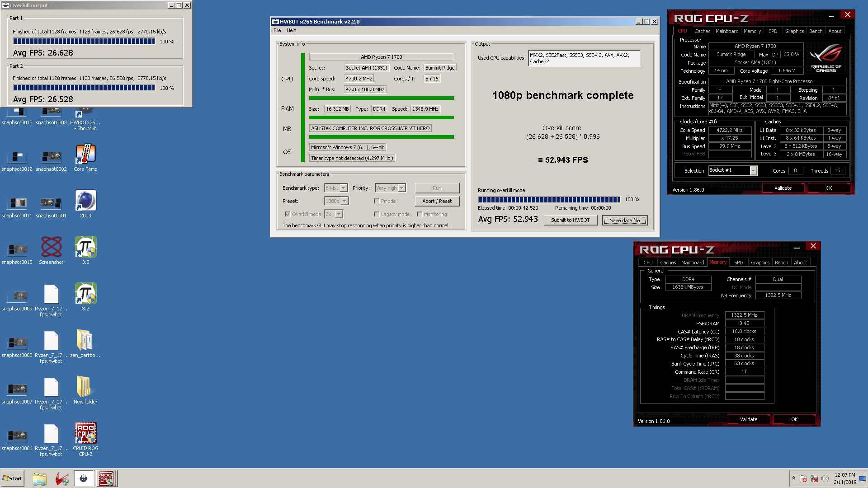868x488 pixels.
Task: Click the Abort / Reset button
Action: click(437, 201)
